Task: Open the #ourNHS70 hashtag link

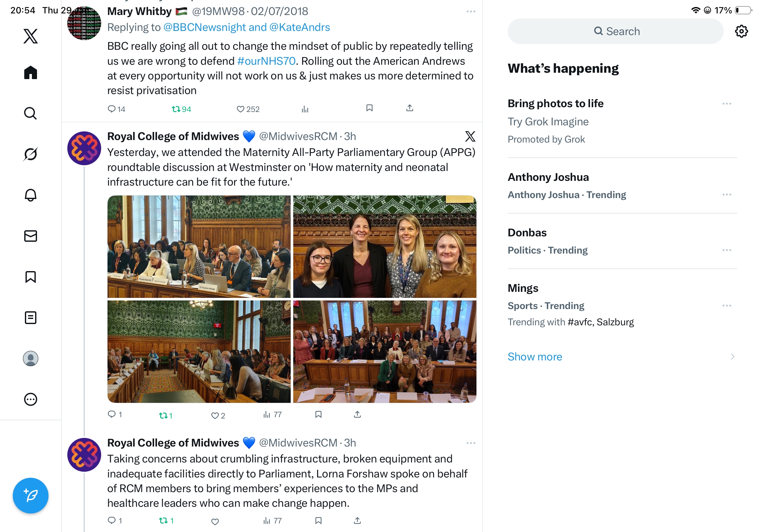Action: point(266,61)
